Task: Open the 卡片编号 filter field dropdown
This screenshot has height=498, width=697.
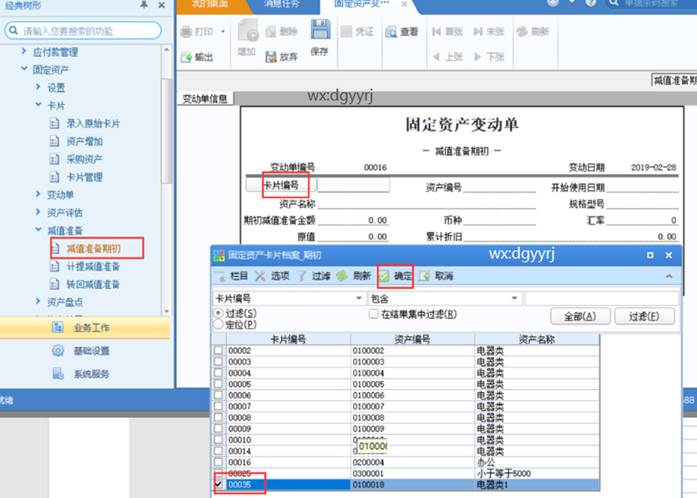Action: pyautogui.click(x=359, y=298)
